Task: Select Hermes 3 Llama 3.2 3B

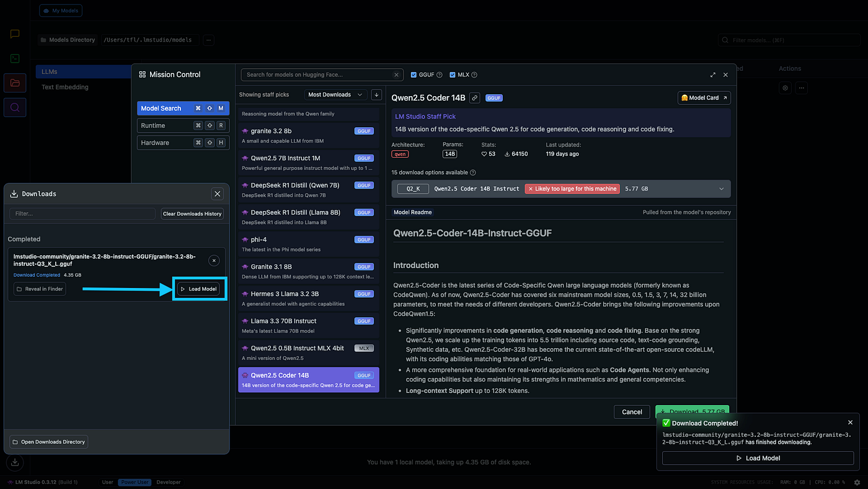Action: [308, 298]
